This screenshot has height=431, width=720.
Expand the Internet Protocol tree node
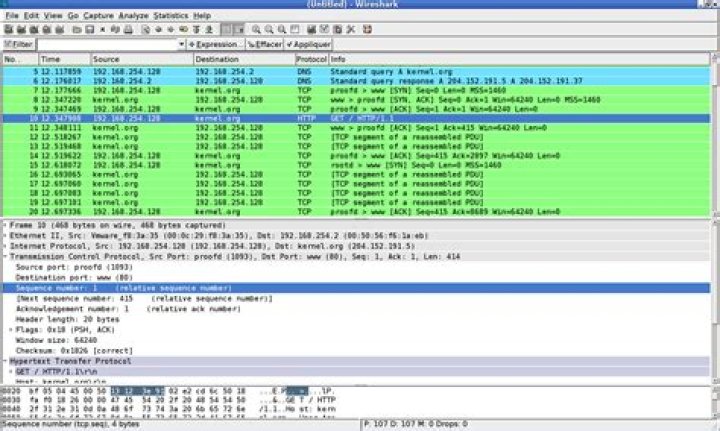[x=5, y=246]
